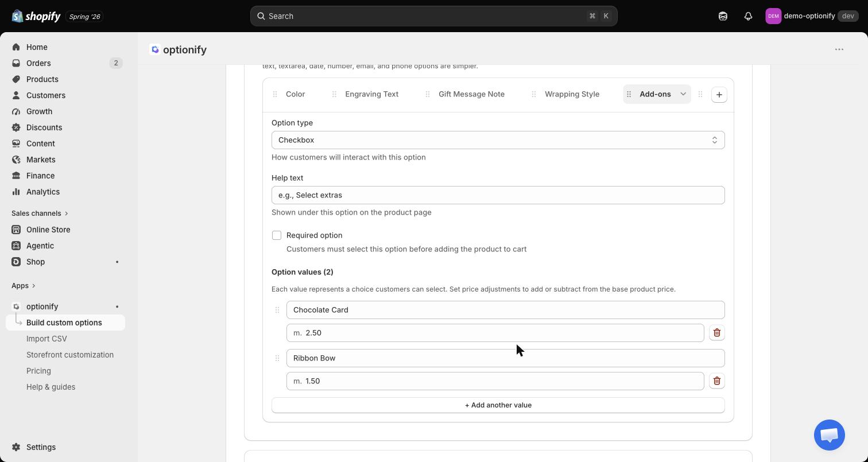
Task: Click drag handle beside Chocolate Card
Action: pos(277,310)
